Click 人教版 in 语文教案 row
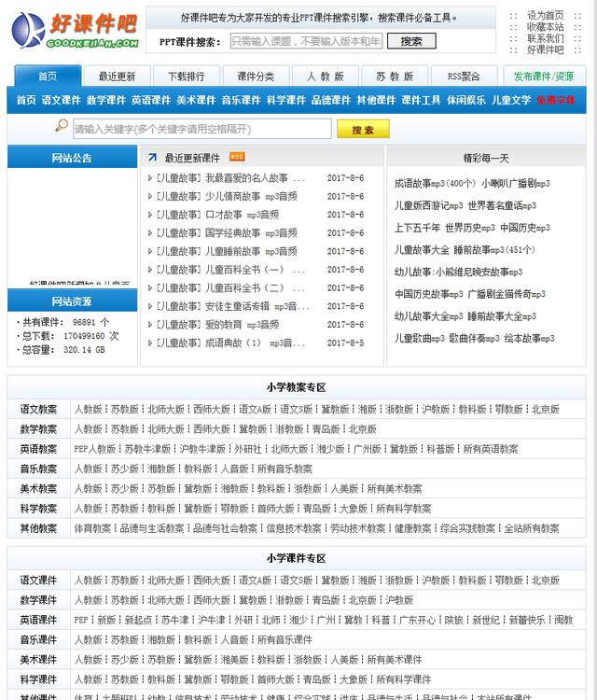This screenshot has height=700, width=597. [88, 409]
